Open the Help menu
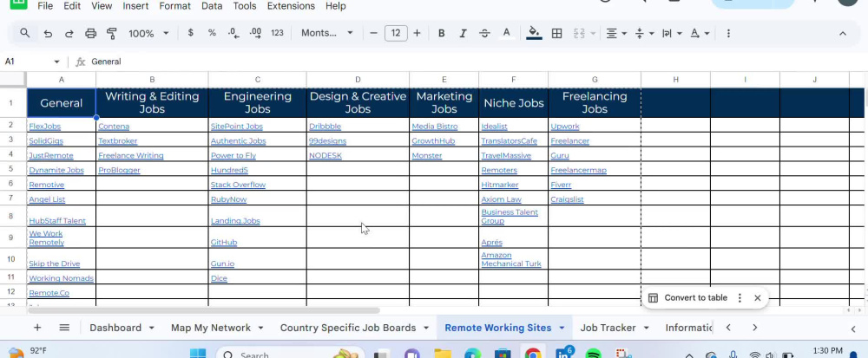This screenshot has height=358, width=868. pyautogui.click(x=335, y=6)
